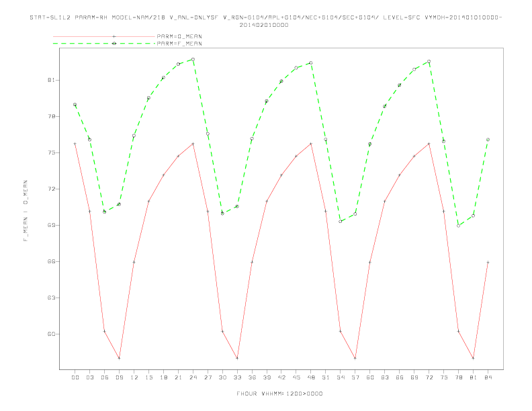Click x-axis tick label 42
Screen dimensions: 532x411
[x=281, y=377]
